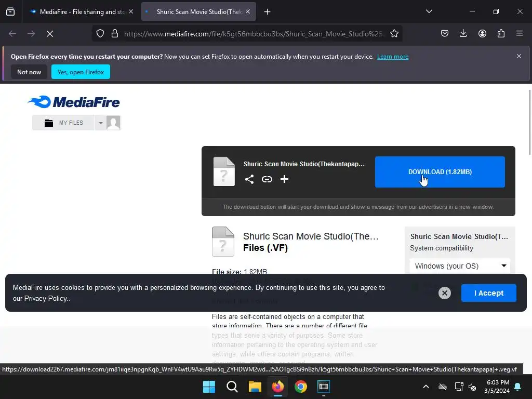The height and width of the screenshot is (399, 532).
Task: Click the share icon under file name
Action: tap(249, 179)
